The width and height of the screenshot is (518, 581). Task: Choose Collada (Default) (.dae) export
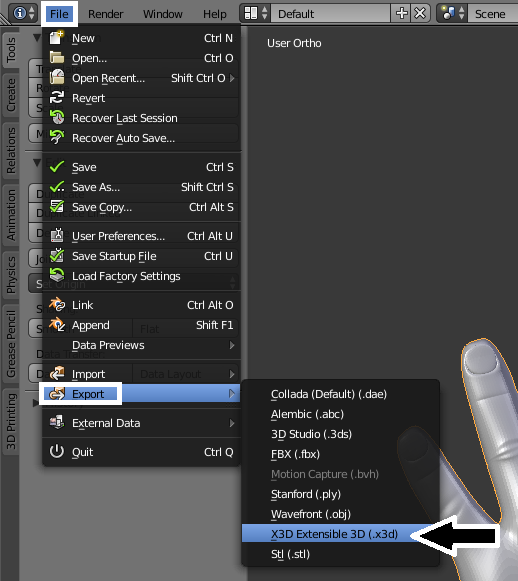(340, 394)
